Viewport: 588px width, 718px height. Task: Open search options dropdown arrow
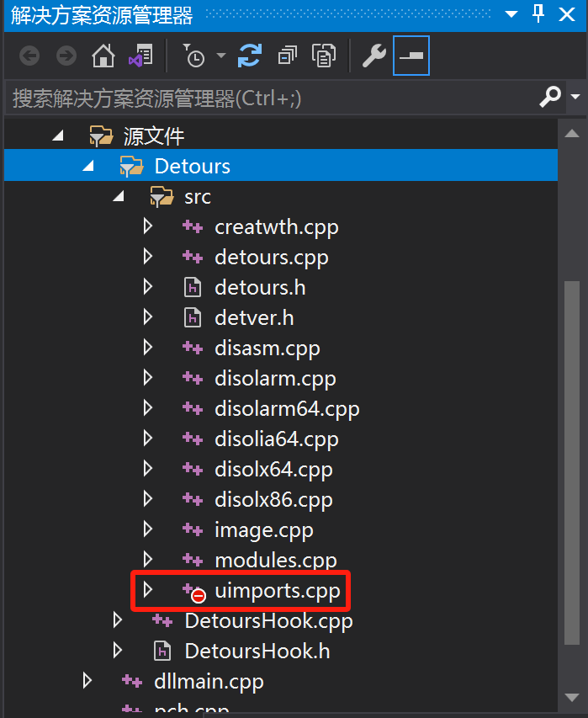(575, 97)
